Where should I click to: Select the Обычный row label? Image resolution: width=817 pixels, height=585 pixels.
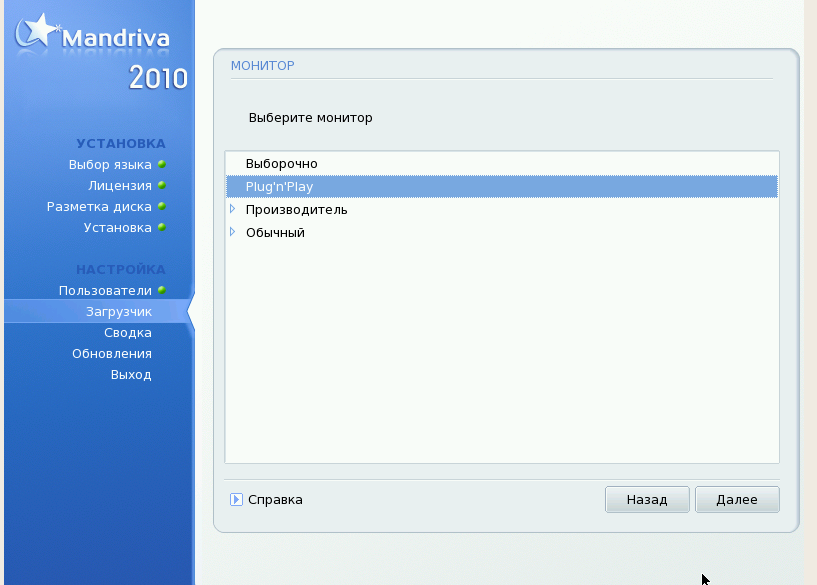click(275, 232)
